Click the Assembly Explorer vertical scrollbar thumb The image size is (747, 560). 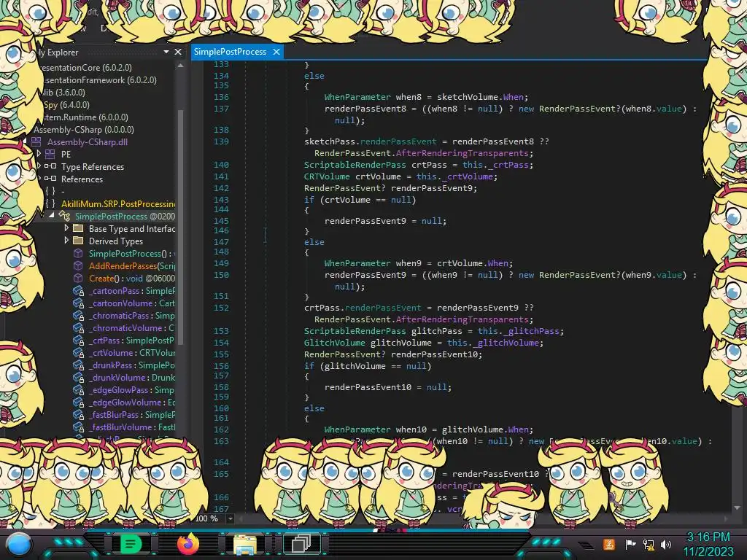[x=181, y=226]
